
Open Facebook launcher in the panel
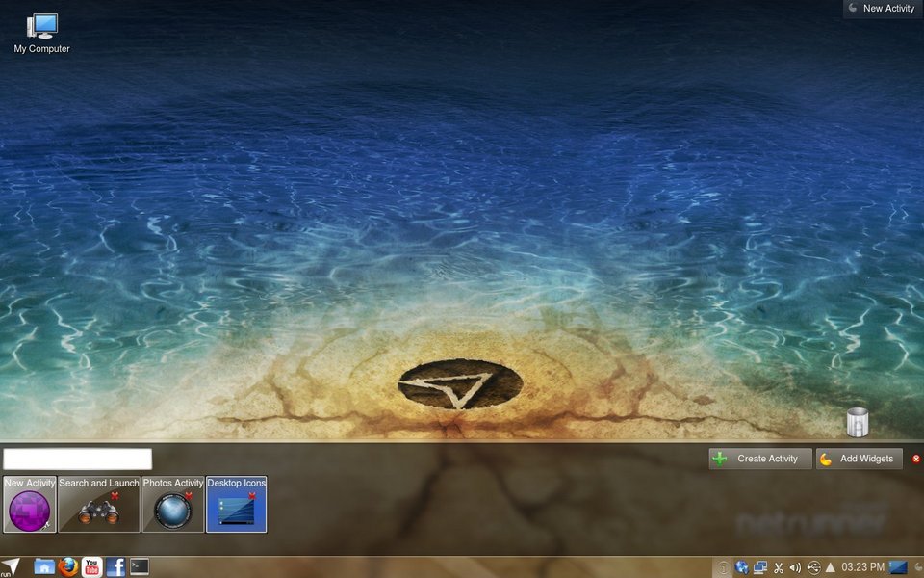point(115,566)
